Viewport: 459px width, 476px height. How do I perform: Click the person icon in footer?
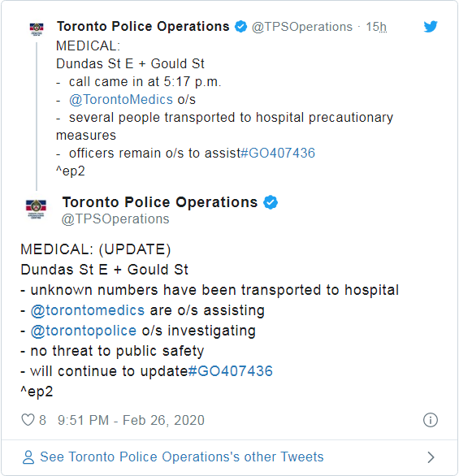click(28, 457)
